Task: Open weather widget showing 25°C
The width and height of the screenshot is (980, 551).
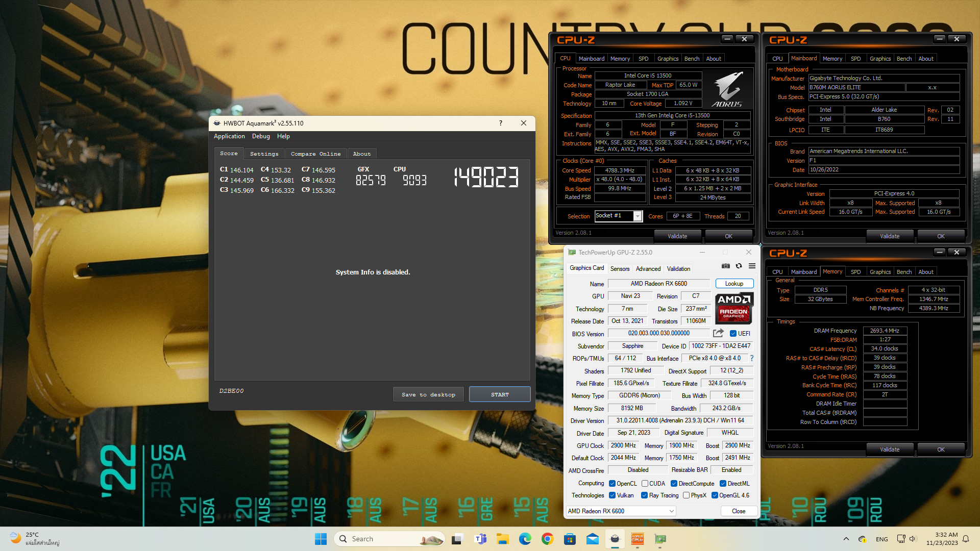Action: [36, 539]
